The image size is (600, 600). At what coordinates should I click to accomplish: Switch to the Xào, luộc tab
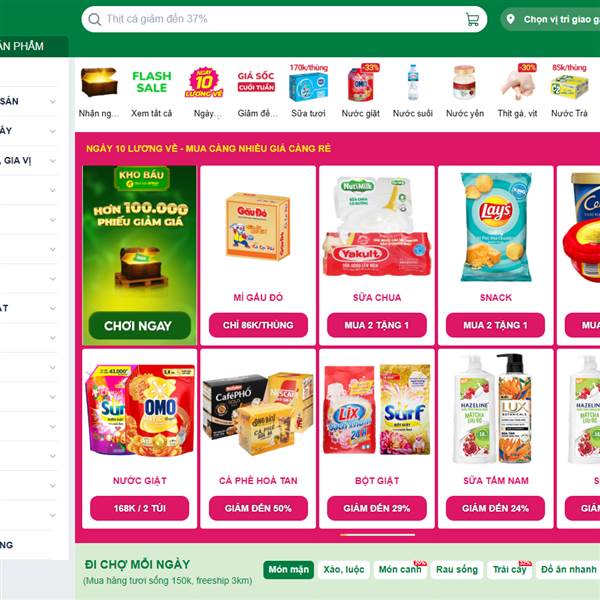(x=344, y=570)
